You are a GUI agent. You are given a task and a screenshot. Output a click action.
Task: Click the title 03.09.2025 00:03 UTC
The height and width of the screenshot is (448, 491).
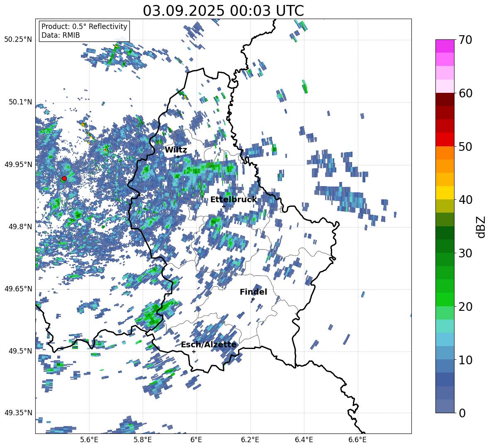point(223,11)
